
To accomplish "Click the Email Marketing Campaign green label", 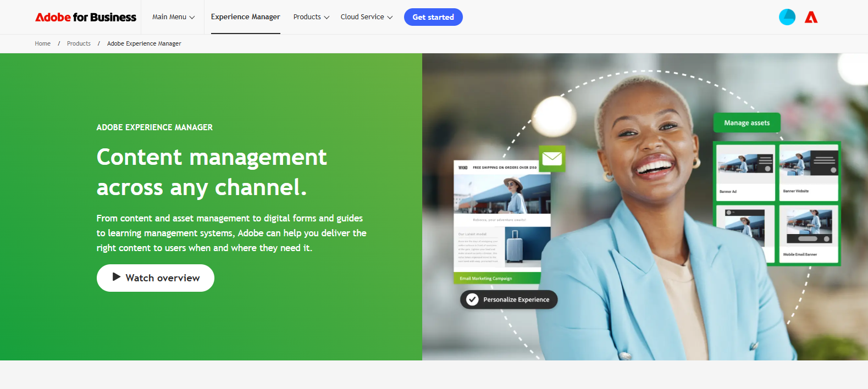I will (497, 279).
